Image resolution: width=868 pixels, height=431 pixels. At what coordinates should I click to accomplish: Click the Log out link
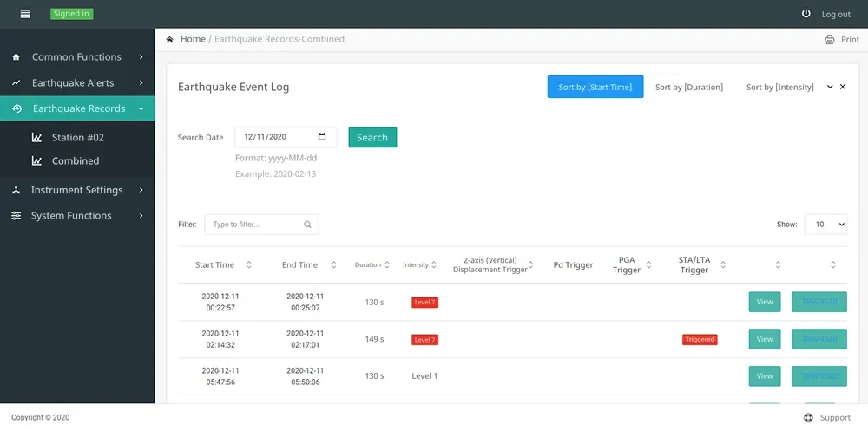tap(836, 15)
